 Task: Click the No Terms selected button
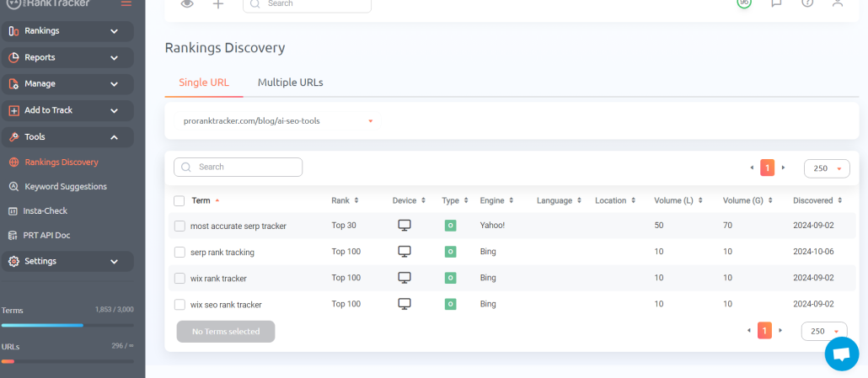(226, 332)
